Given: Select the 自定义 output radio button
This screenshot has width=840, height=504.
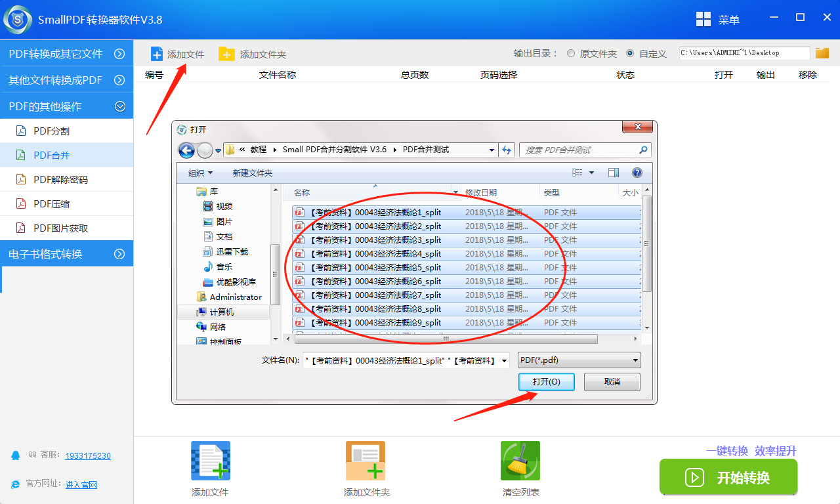Looking at the screenshot, I should 630,54.
